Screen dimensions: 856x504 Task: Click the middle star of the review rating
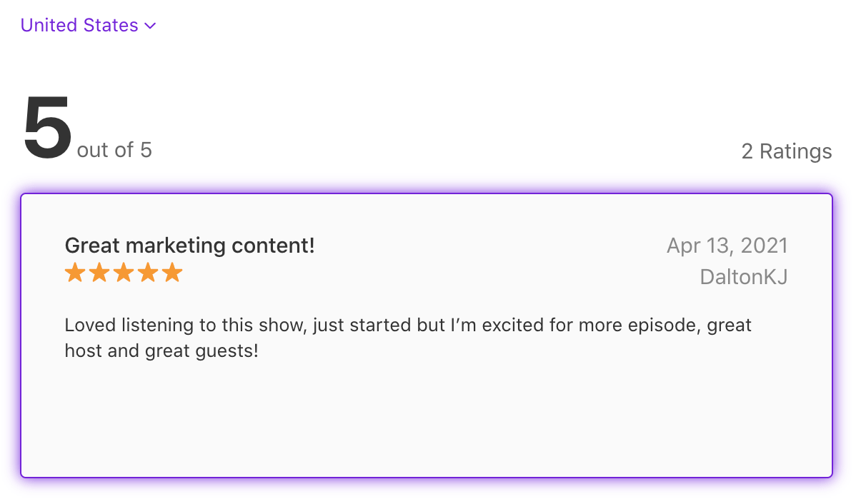(124, 273)
